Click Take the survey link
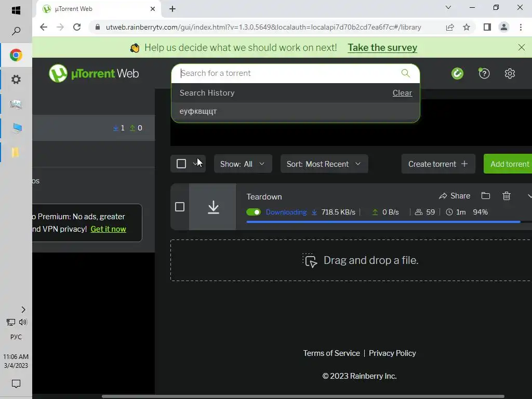The width and height of the screenshot is (532, 399). point(382,47)
